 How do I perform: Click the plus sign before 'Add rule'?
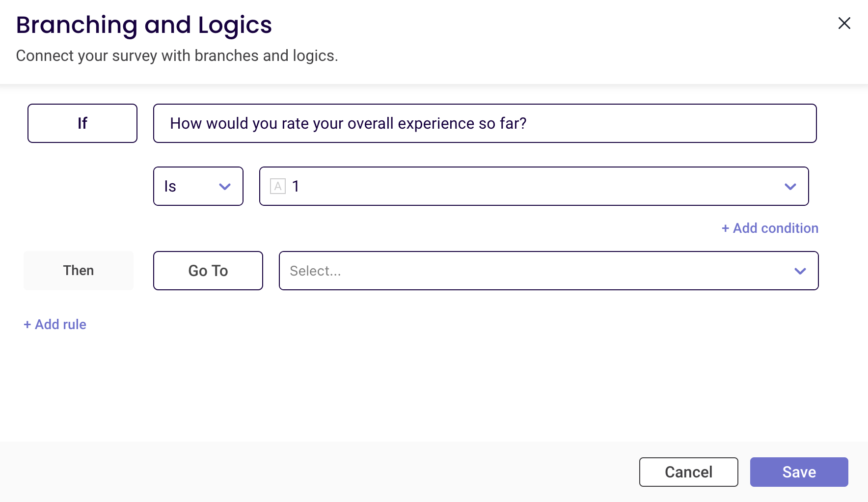click(27, 325)
